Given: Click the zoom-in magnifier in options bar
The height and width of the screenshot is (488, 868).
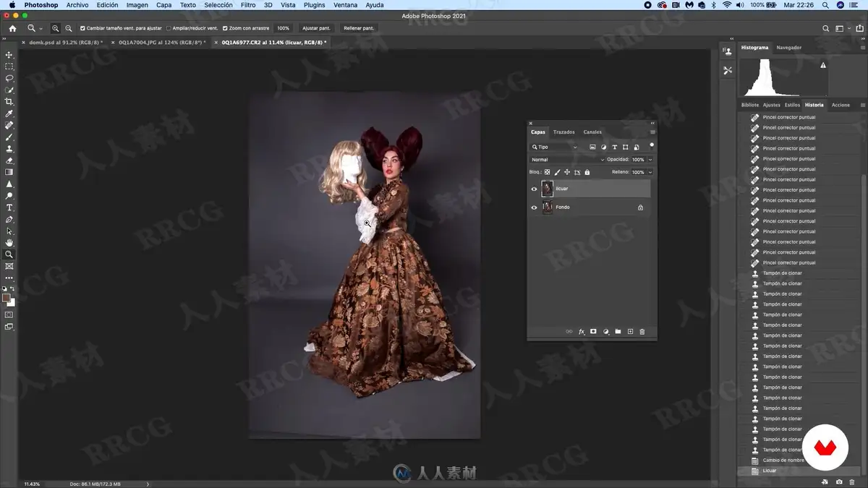Looking at the screenshot, I should [56, 28].
